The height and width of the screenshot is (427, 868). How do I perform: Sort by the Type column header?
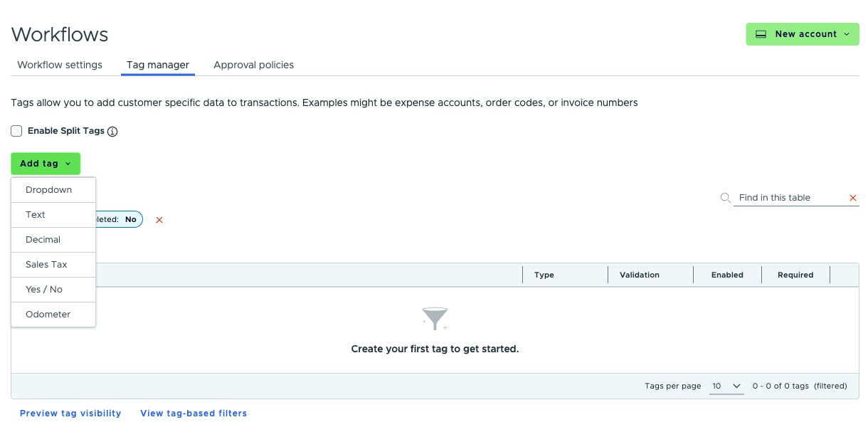click(x=544, y=275)
